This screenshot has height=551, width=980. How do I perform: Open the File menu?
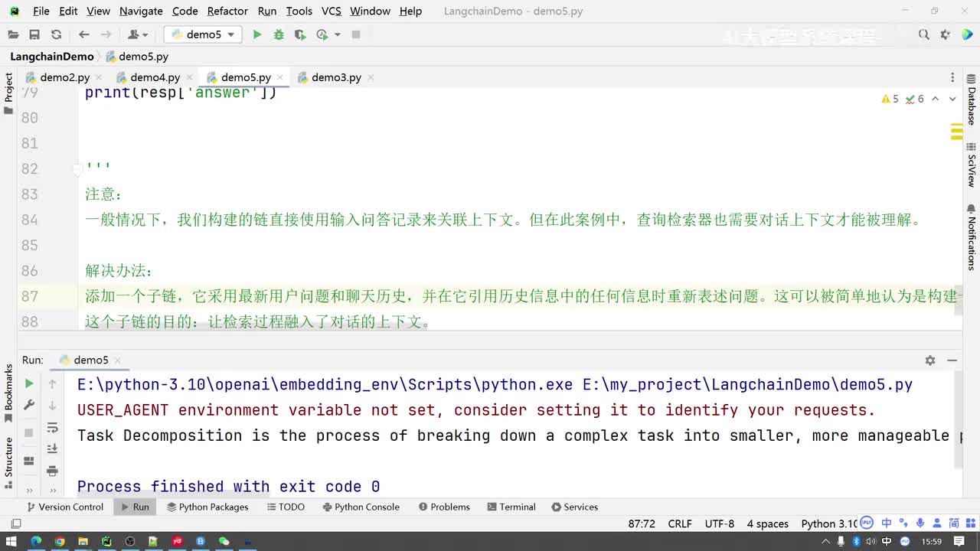[41, 11]
